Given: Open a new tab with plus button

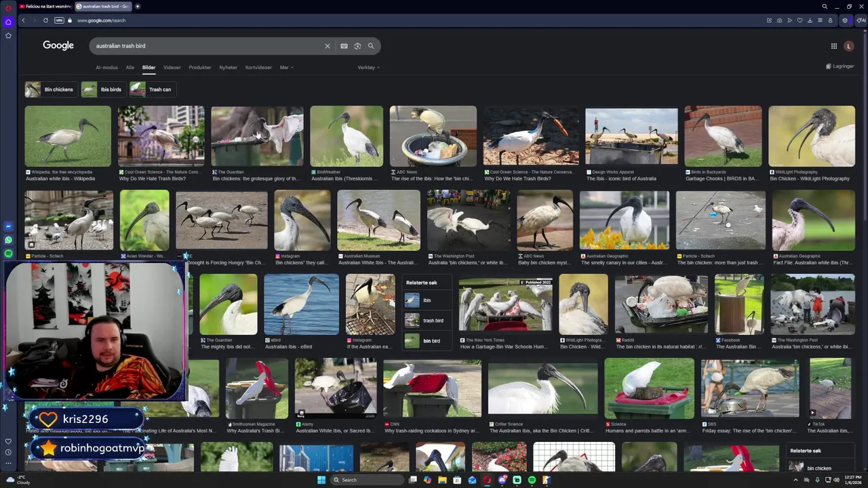Looking at the screenshot, I should tap(138, 6).
